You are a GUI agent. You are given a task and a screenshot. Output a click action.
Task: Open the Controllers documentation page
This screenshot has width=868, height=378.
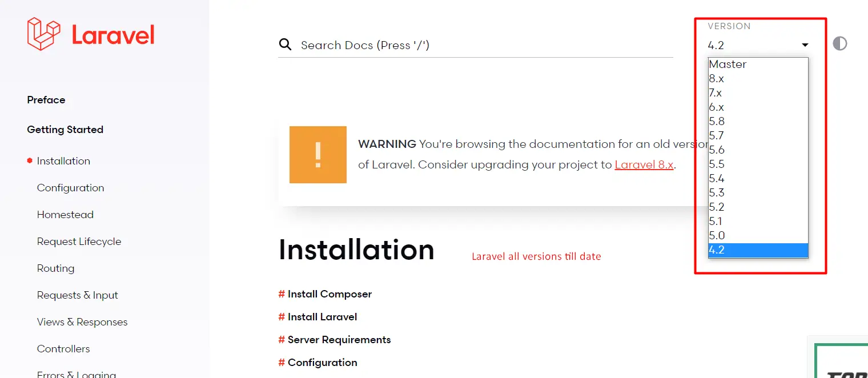tap(63, 348)
